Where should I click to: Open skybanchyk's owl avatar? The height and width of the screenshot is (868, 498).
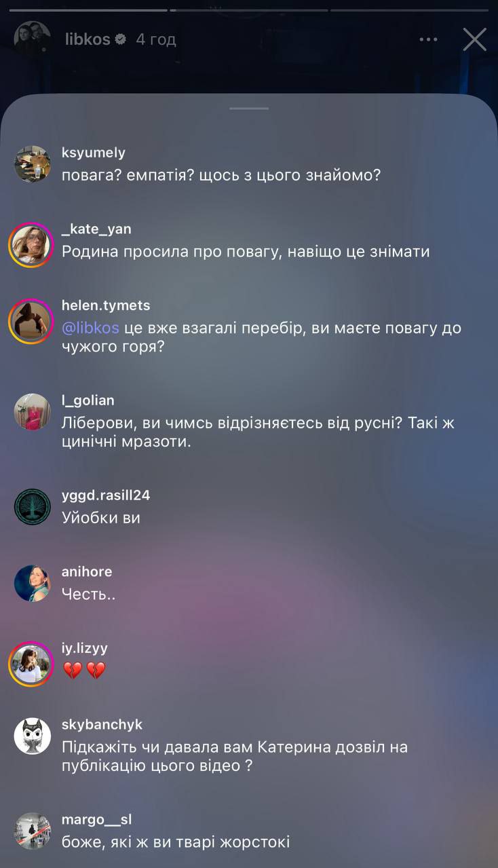point(32,736)
